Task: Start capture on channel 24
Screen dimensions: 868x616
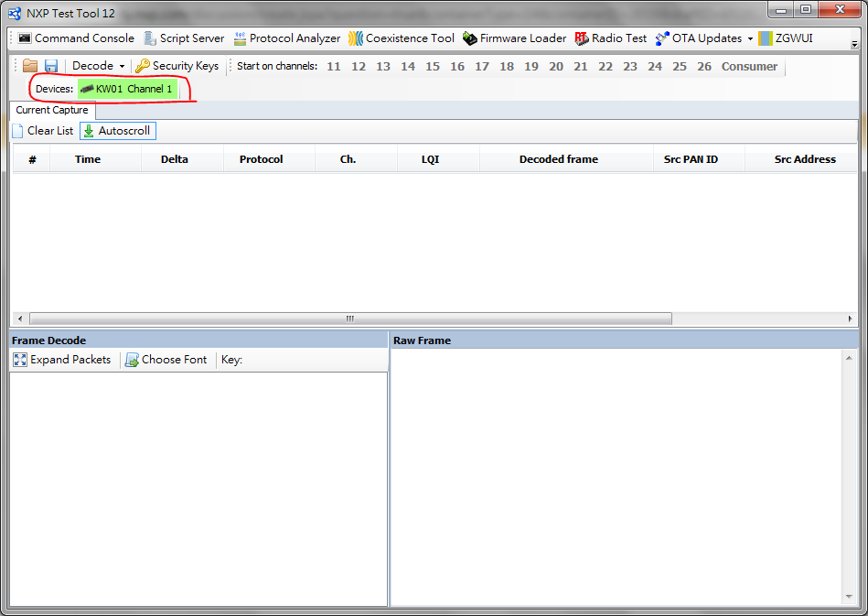Action: tap(655, 67)
